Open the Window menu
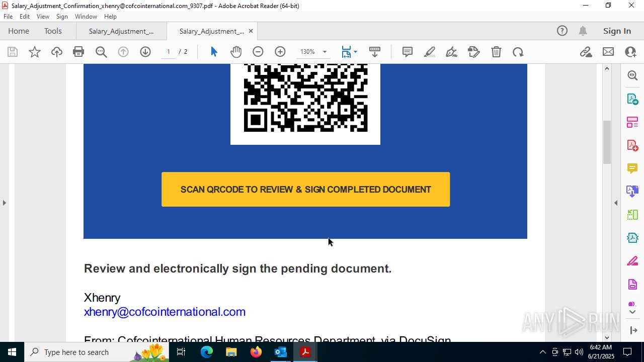 [86, 17]
